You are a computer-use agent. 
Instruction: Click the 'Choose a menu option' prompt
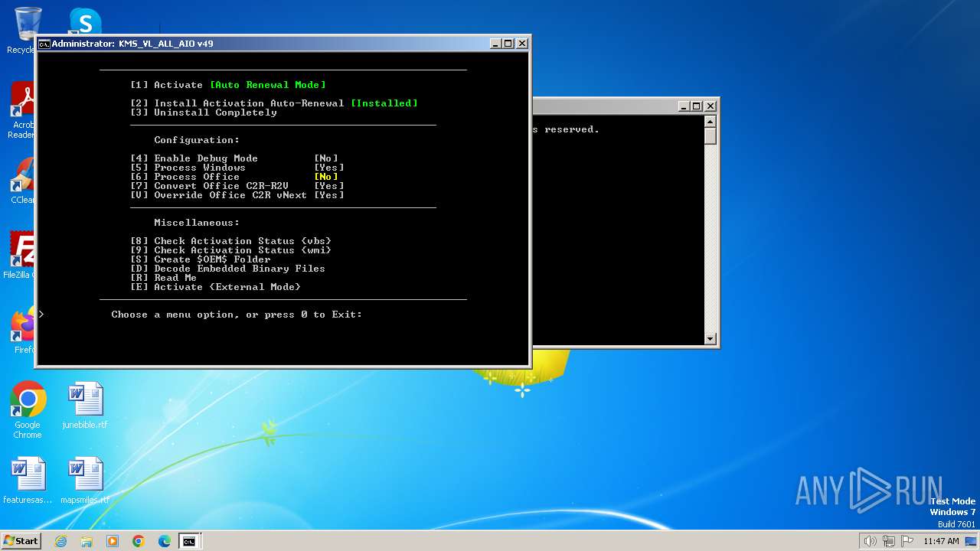(x=237, y=315)
